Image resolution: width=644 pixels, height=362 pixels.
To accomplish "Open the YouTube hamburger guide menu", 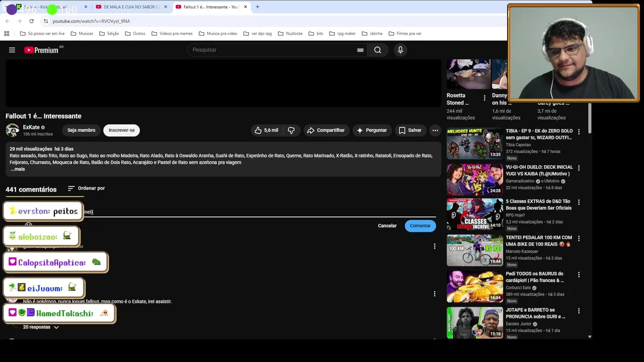I will (x=12, y=50).
